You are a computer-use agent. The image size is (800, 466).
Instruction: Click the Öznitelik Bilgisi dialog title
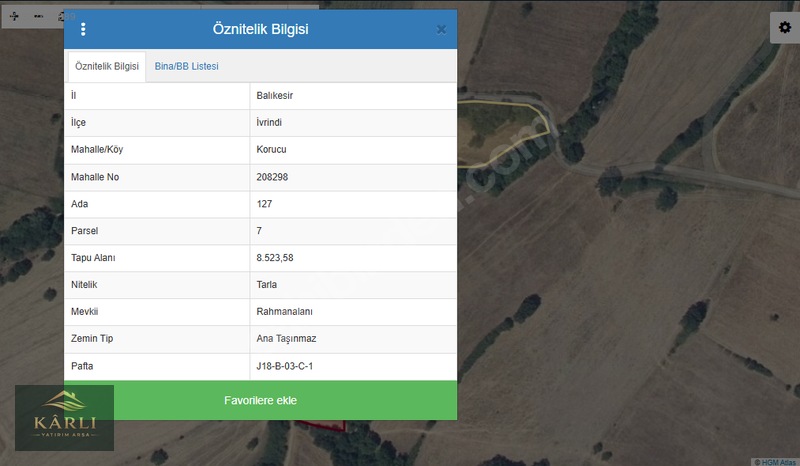(260, 29)
